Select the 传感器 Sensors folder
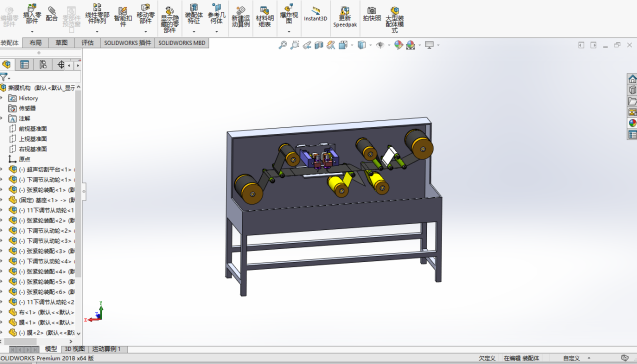This screenshot has width=637, height=364. pos(22,108)
